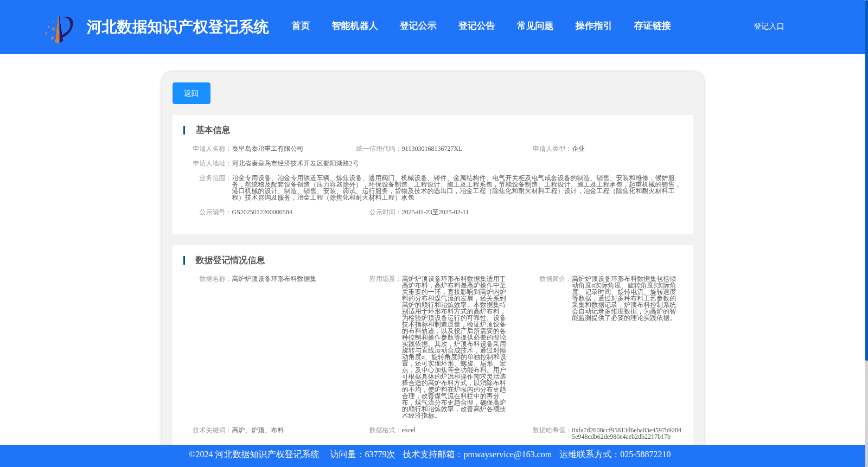Click the vertical page scrollbar
Viewport: 868px width, 467px height.
pyautogui.click(x=866, y=180)
